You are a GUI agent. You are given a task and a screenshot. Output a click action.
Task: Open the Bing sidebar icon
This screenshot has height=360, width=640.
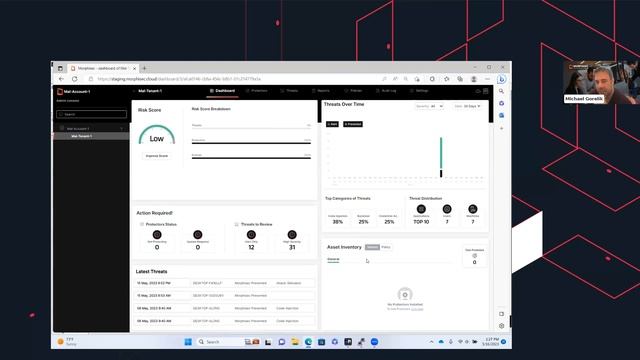(x=502, y=79)
